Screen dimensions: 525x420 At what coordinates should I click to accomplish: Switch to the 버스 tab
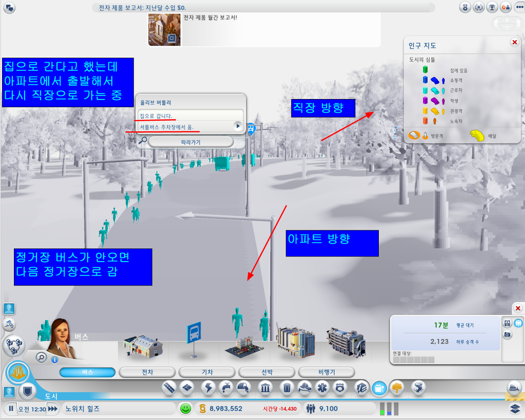tap(87, 372)
